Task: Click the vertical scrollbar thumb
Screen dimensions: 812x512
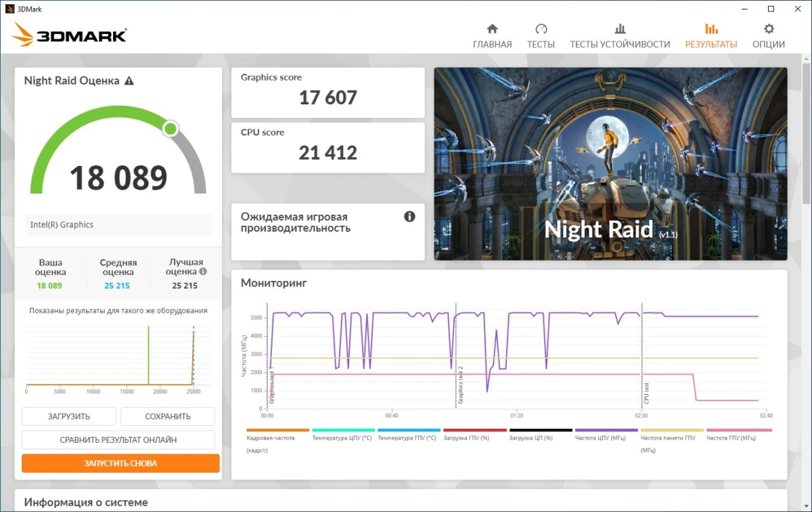Action: [806, 132]
